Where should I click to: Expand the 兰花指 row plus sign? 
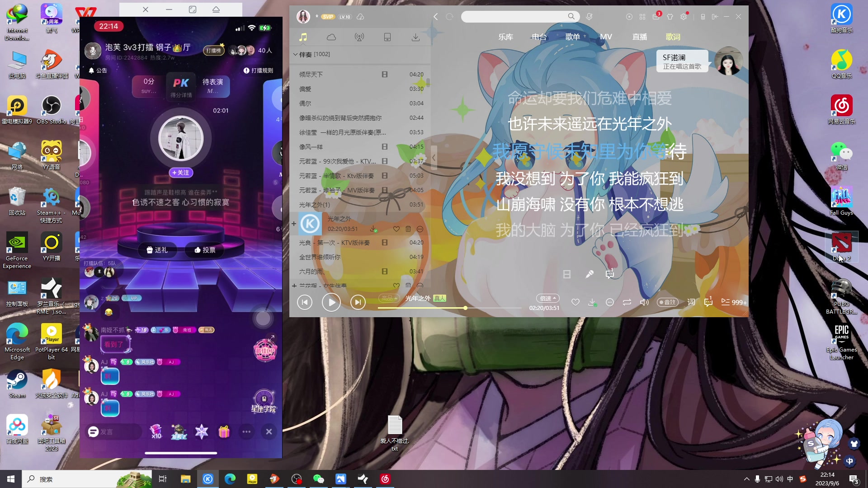pyautogui.click(x=294, y=286)
